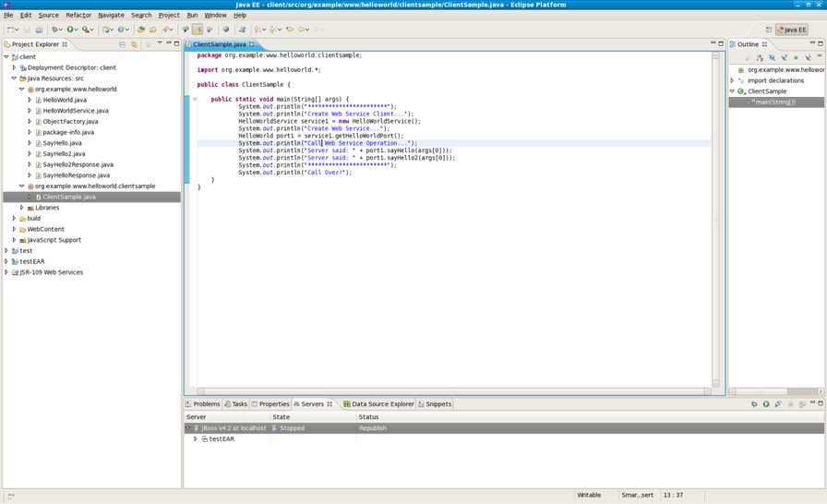This screenshot has width=827, height=504.
Task: Click the Run toolbar button
Action: point(70,30)
